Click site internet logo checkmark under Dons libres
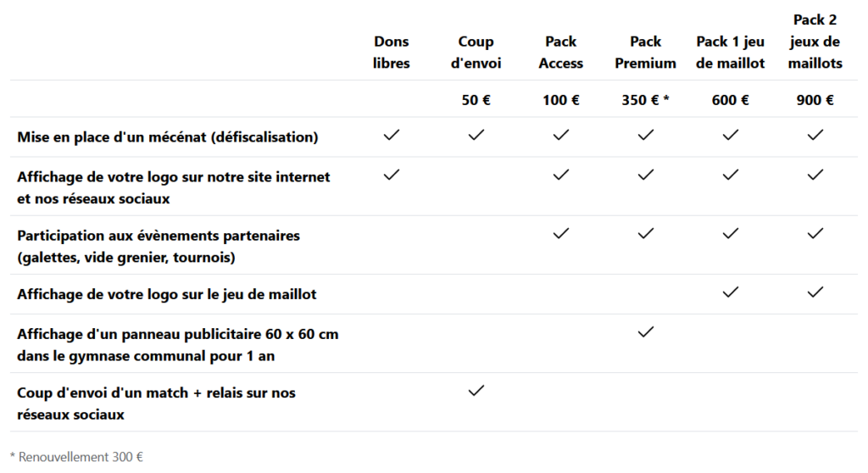This screenshot has width=868, height=473. (x=391, y=175)
